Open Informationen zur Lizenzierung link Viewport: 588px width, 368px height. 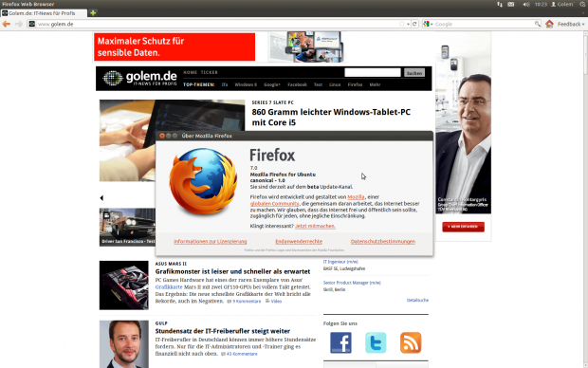[x=210, y=241]
